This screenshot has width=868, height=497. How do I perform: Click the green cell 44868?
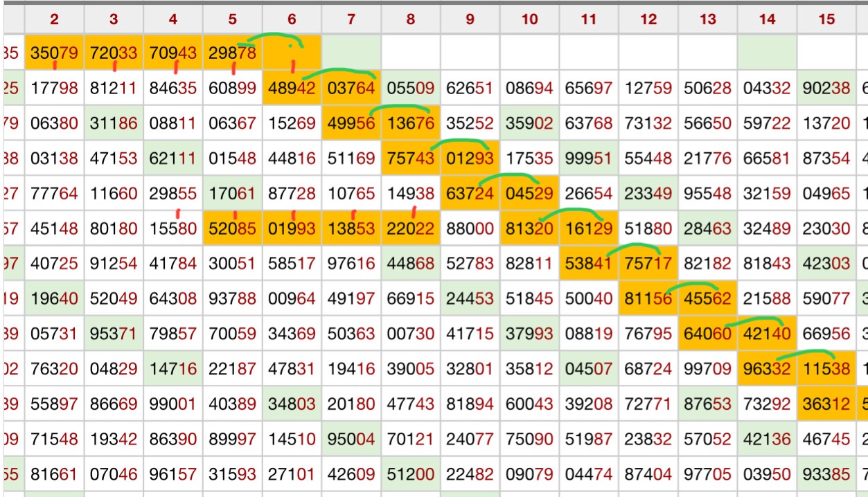[411, 263]
